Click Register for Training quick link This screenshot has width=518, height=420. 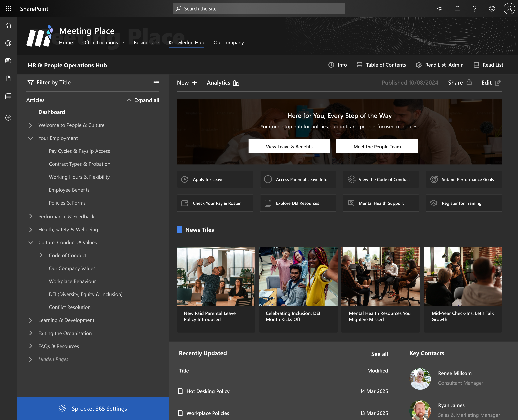point(464,203)
